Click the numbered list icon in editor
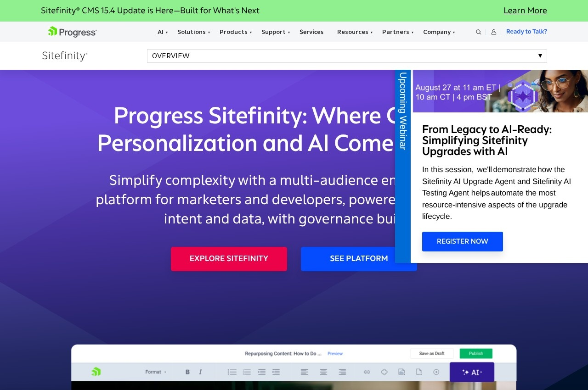 coord(247,372)
